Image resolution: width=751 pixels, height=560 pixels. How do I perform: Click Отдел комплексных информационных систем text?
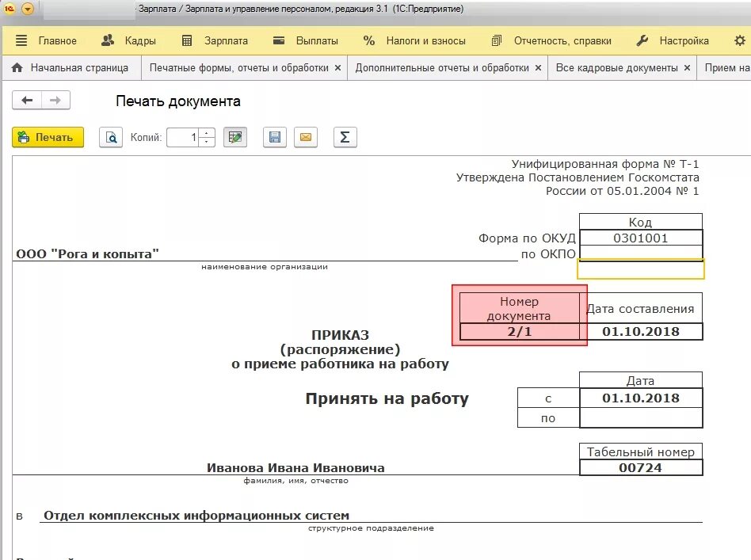click(x=196, y=516)
